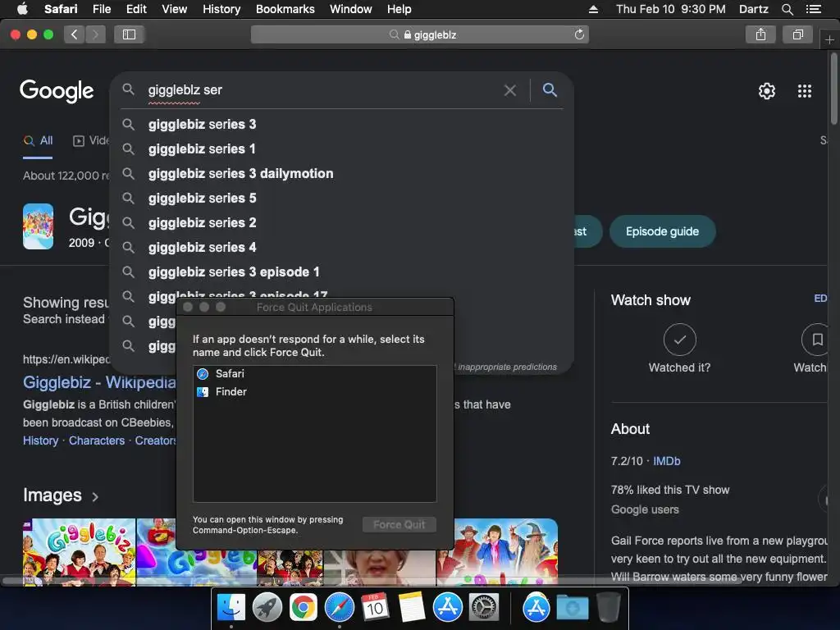
Task: Open the Safari menu in menu bar
Action: pos(61,9)
